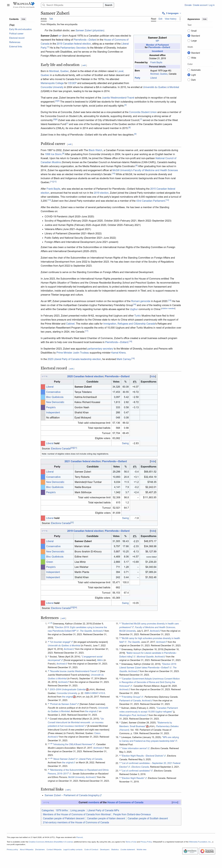Collapse the 2025 election results table

click(x=153, y=376)
